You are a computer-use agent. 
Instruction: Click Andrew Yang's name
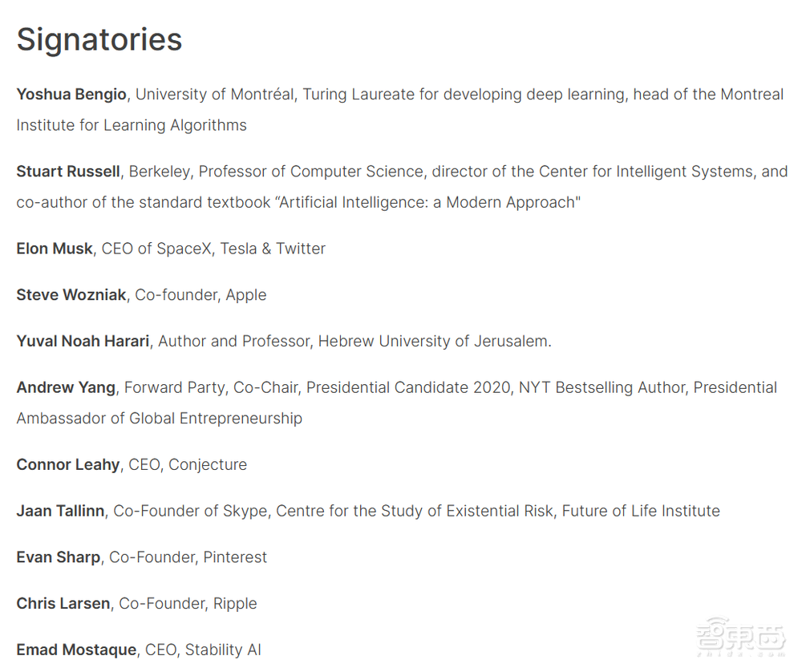(66, 388)
